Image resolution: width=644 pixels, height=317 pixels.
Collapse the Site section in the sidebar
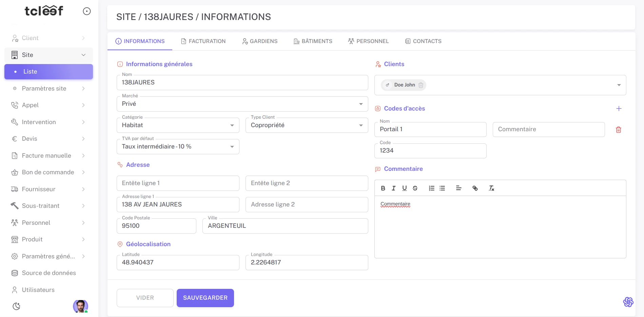click(83, 55)
